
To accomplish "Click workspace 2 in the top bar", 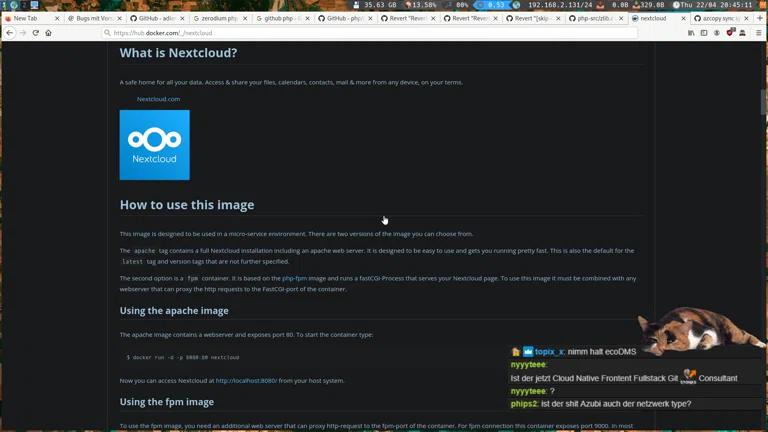I will [x=24, y=5].
